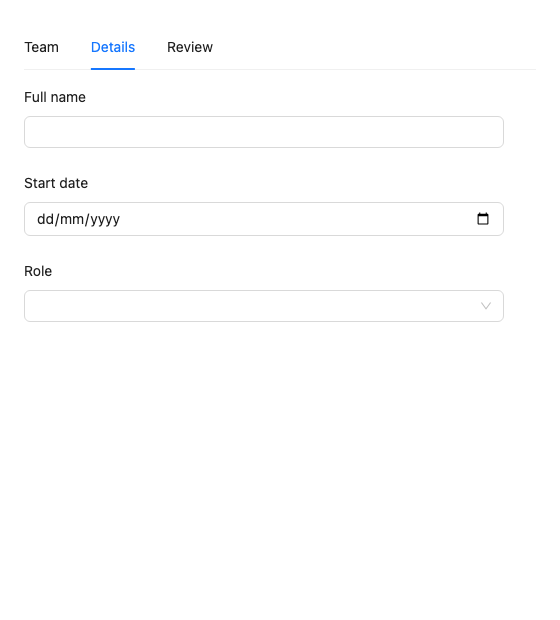The width and height of the screenshot is (560, 620).
Task: Select the Details tab
Action: [113, 47]
